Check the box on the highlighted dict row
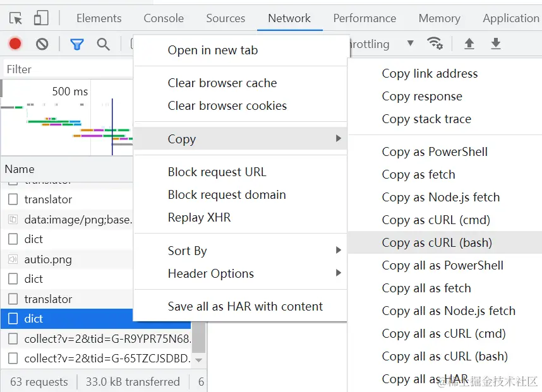 tap(13, 318)
